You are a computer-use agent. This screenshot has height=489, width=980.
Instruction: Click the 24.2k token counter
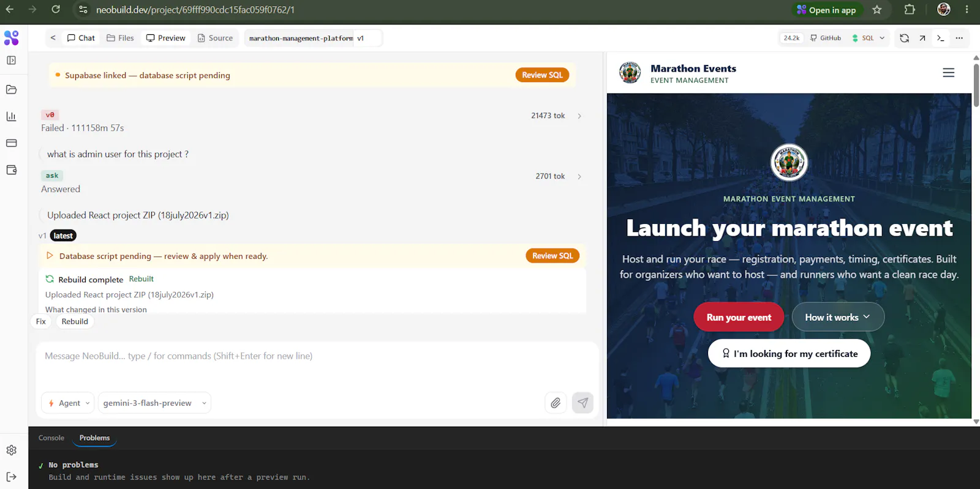coord(791,38)
